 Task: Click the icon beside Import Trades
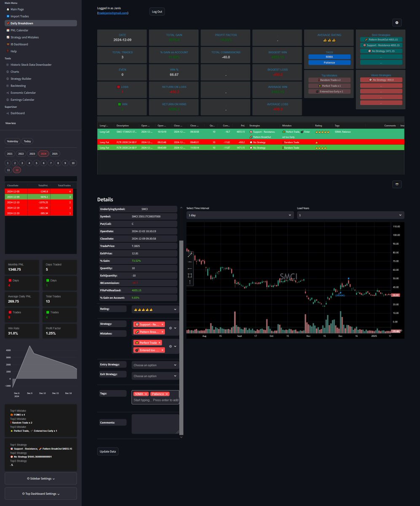(8, 16)
